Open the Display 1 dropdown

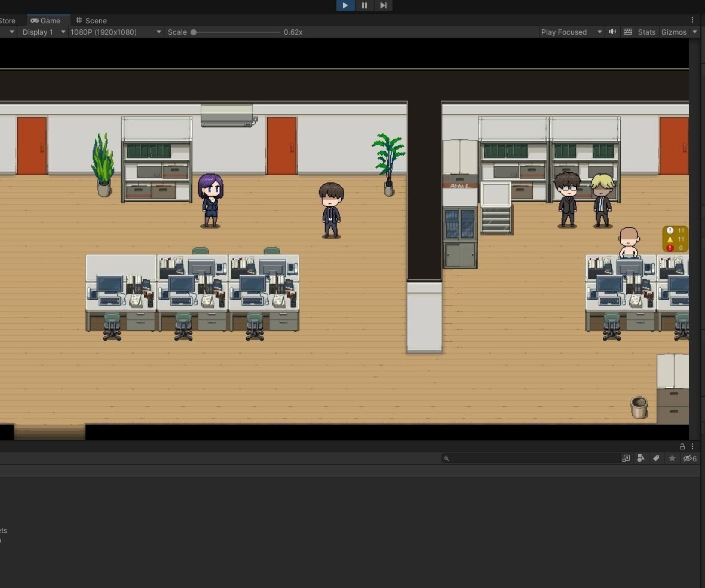[43, 32]
